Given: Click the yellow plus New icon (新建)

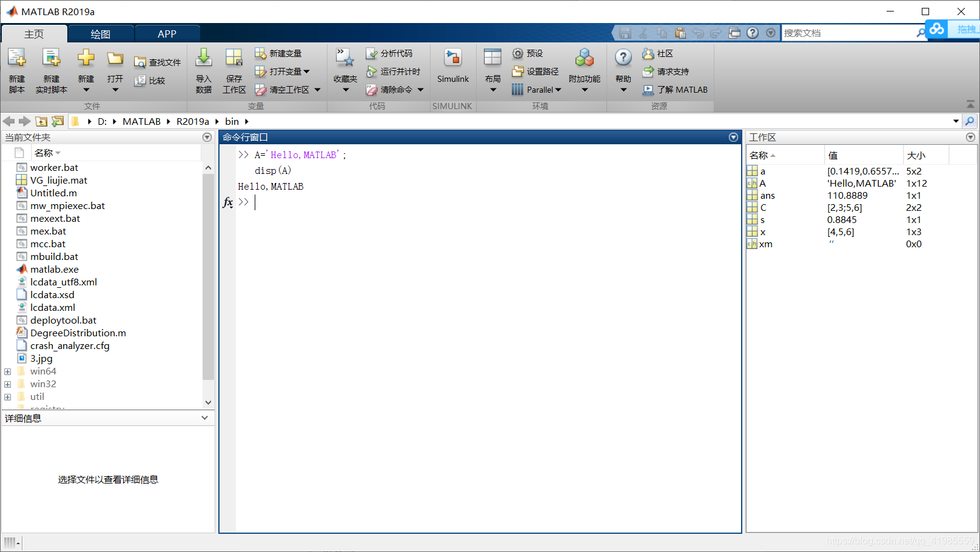Looking at the screenshot, I should [86, 58].
